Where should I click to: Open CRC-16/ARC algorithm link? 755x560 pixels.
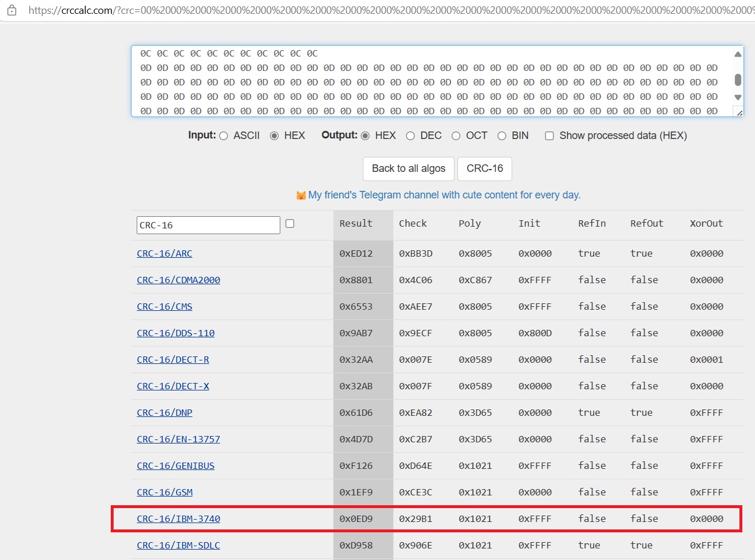[164, 253]
